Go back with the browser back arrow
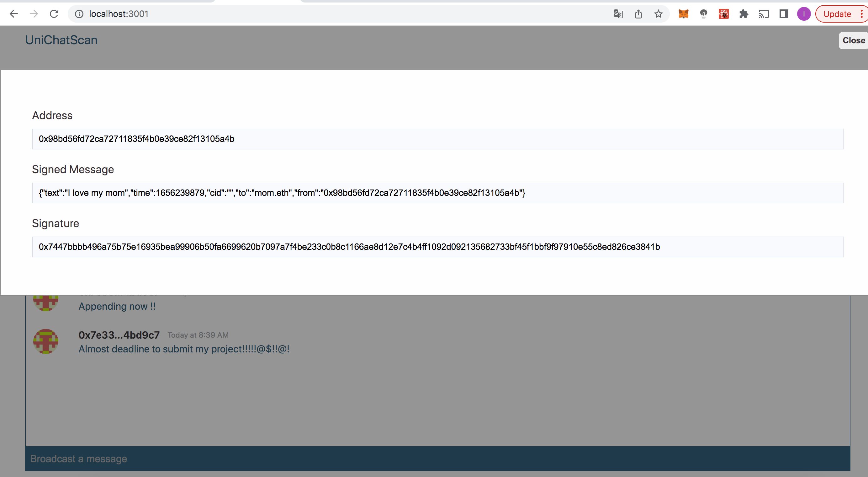The height and width of the screenshot is (477, 868). (x=14, y=14)
